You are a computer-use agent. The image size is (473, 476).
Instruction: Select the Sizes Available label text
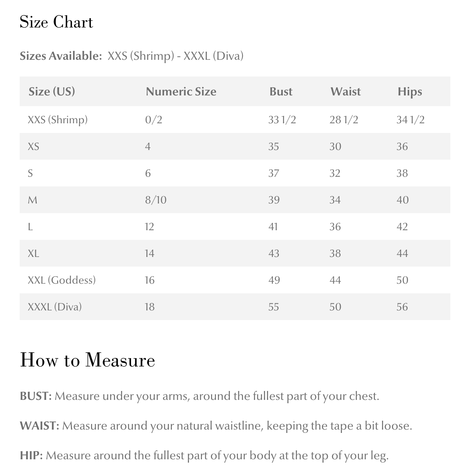click(x=61, y=56)
